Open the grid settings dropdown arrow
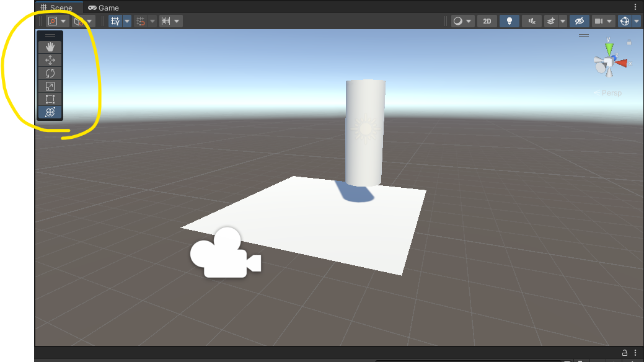Screen dimensions: 644x362 click(127, 21)
